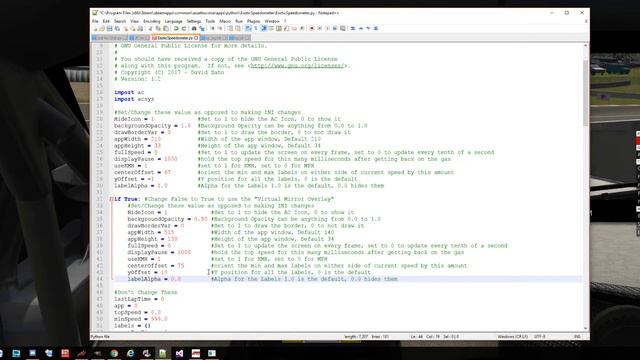
Task: Stop macro recording with the Stop icon
Action: click(x=319, y=29)
